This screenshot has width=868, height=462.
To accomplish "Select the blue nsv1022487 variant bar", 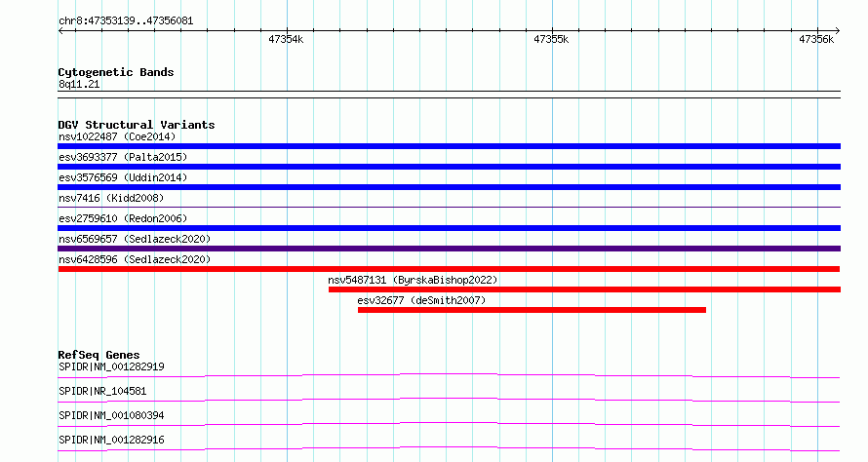I will (x=449, y=146).
